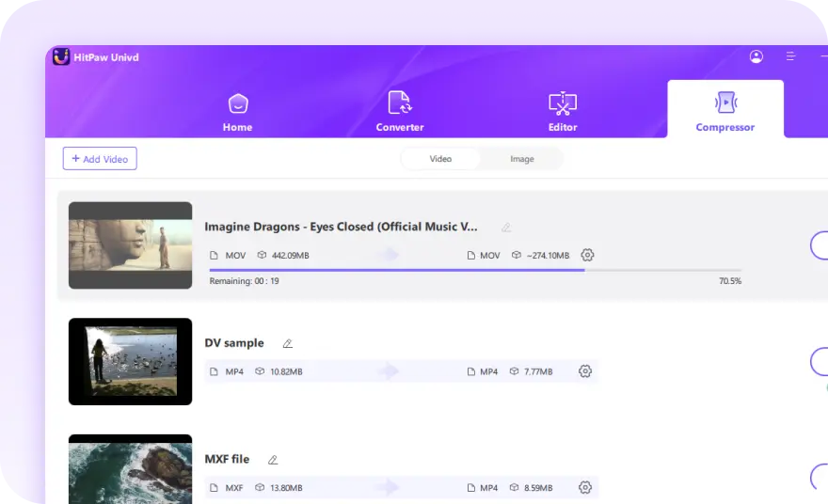Image resolution: width=828 pixels, height=504 pixels.
Task: Go to the Home tab
Action: click(x=237, y=111)
